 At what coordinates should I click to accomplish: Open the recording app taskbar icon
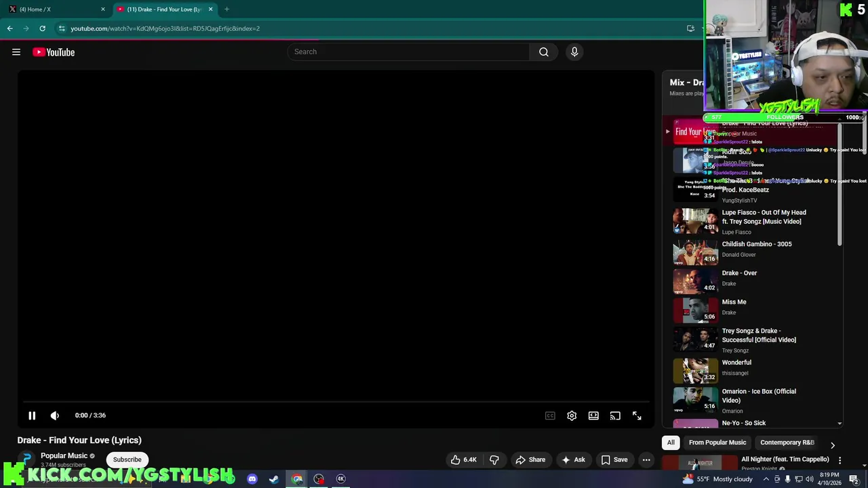click(319, 479)
